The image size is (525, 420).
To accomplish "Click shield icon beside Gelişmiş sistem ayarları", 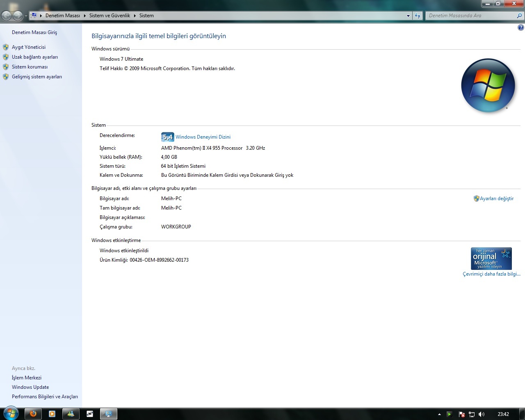I will click(6, 77).
